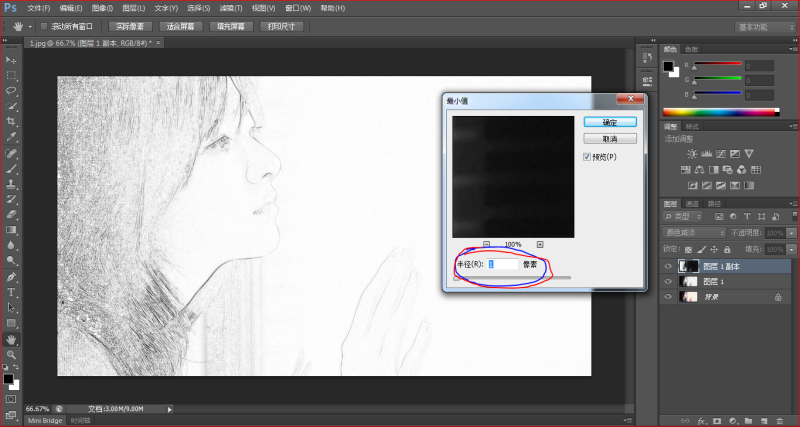Viewport: 800px width, 427px height.
Task: Expand the status bar document info arrow
Action: [170, 409]
